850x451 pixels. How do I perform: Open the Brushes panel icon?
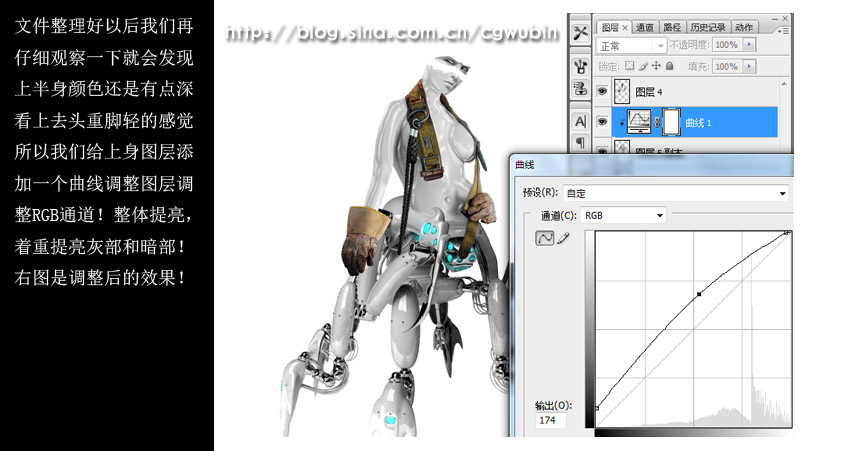(x=581, y=67)
